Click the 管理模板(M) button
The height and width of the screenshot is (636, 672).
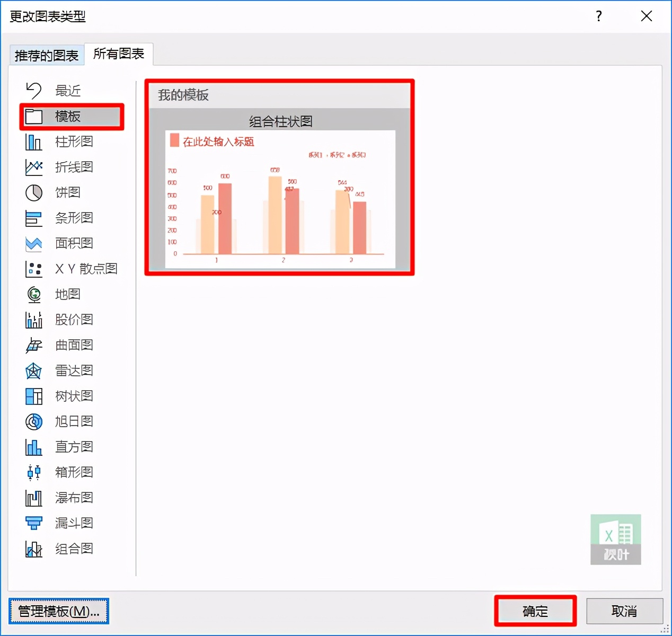(58, 611)
